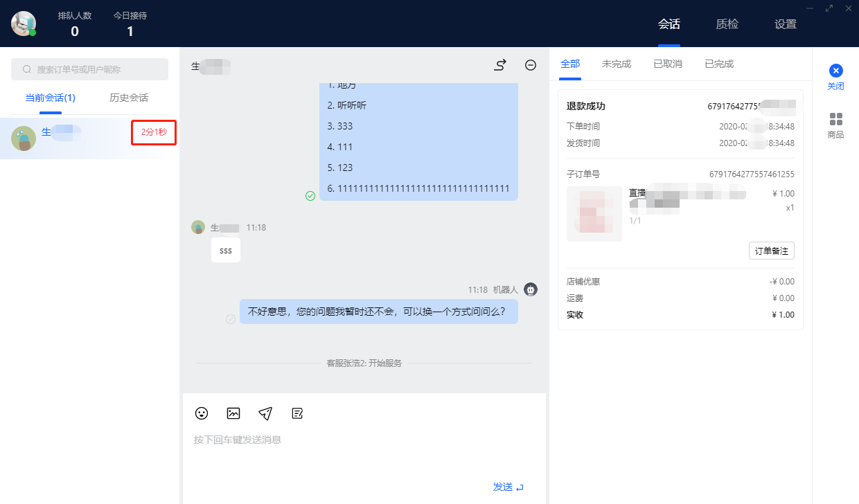
Task: Show 全部 orders tab
Action: click(x=570, y=64)
